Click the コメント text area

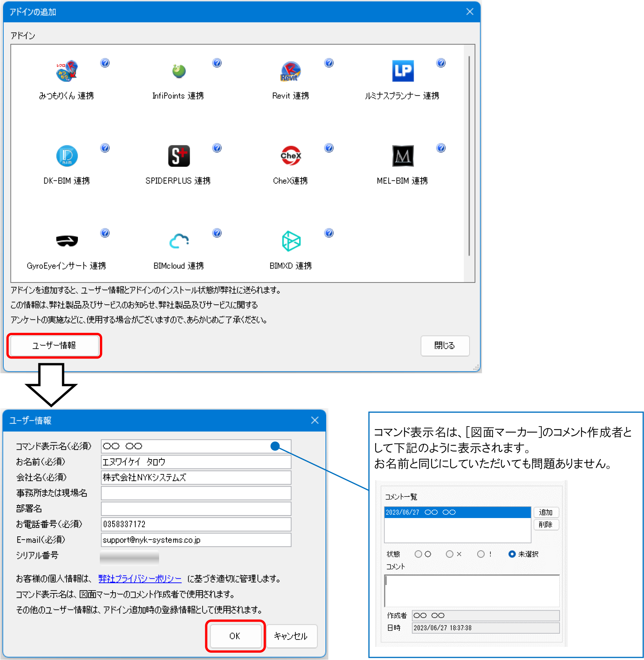click(x=472, y=591)
